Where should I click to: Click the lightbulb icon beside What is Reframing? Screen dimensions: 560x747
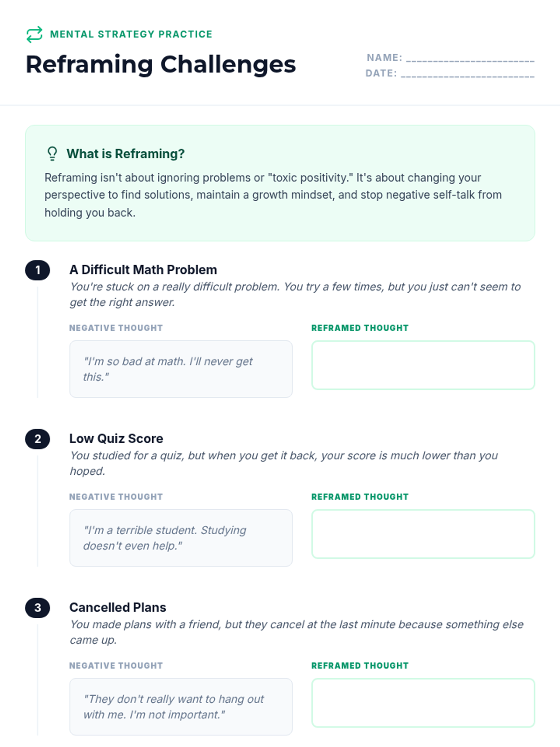click(x=52, y=154)
